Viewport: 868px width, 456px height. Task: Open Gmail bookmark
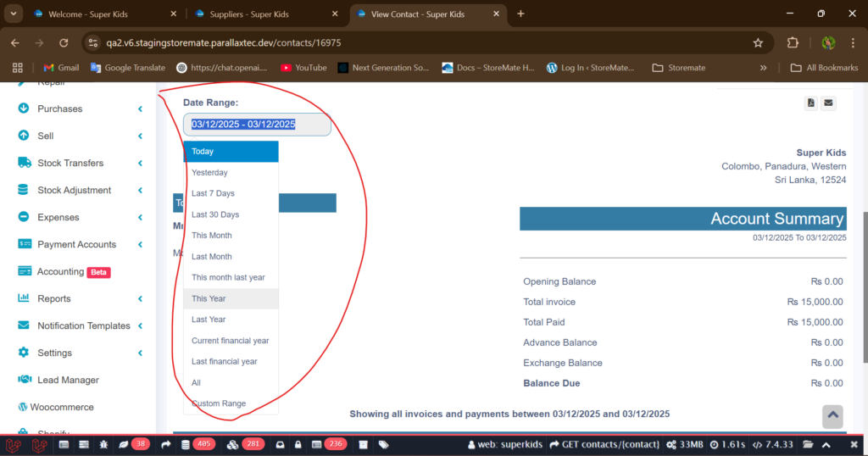tap(61, 68)
